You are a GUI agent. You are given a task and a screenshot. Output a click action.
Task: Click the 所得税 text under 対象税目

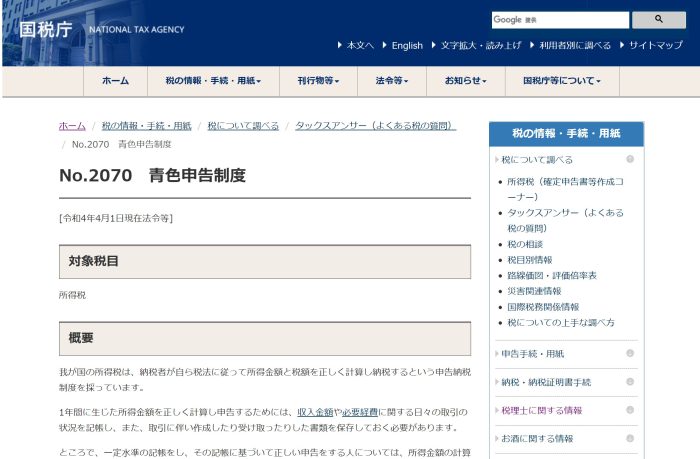click(x=72, y=295)
